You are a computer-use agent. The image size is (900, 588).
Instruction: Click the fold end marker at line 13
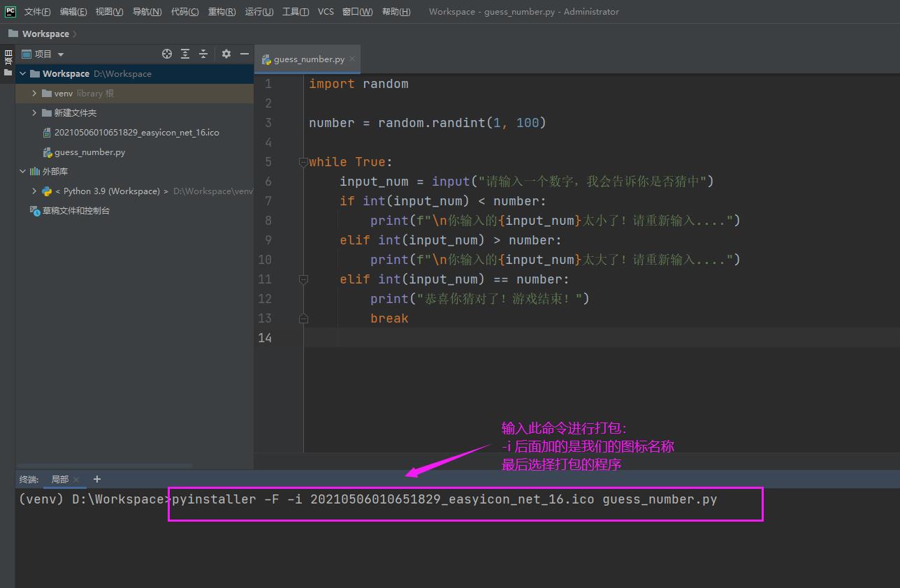pos(303,318)
